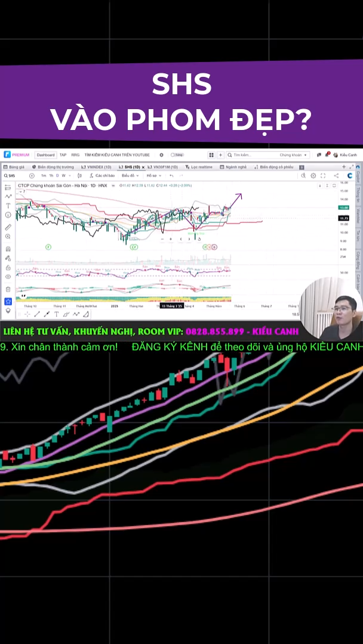This screenshot has height=644, width=363.
Task: Open the candlestick chart type selector
Action: coord(79,176)
